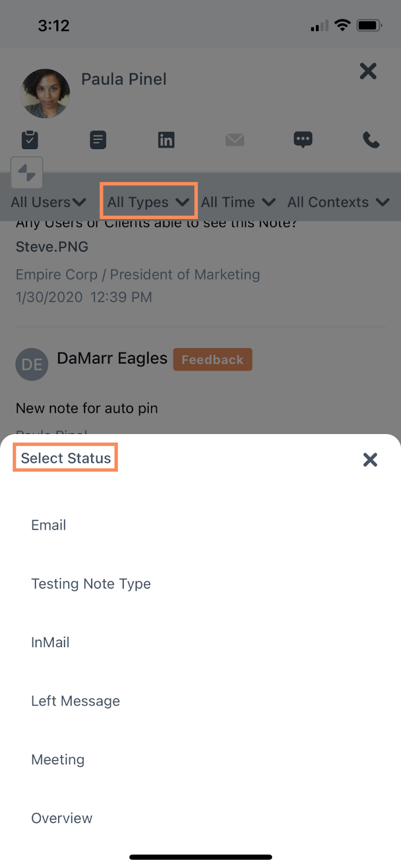The height and width of the screenshot is (868, 401).
Task: Open the LinkedIn profile icon
Action: click(166, 140)
